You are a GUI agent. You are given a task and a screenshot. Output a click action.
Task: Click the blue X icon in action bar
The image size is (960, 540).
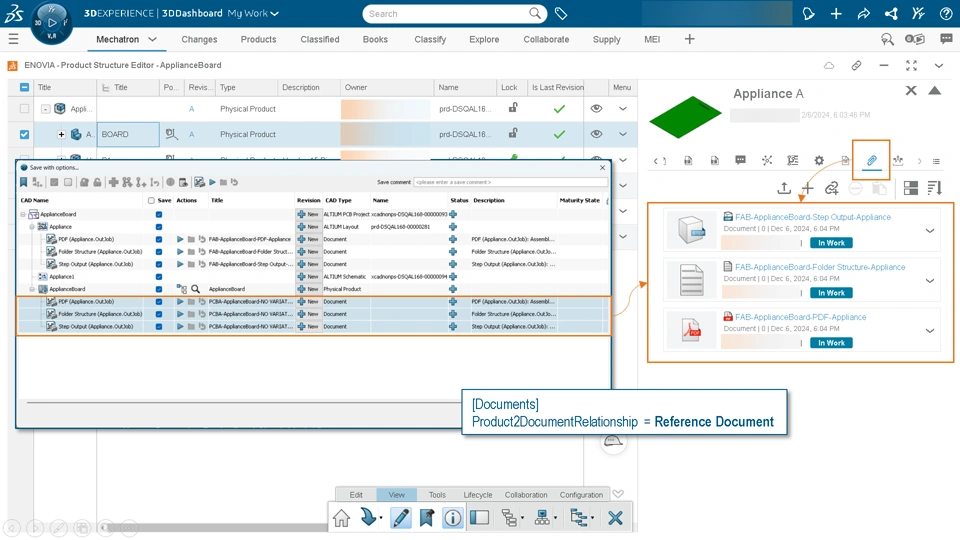tap(615, 518)
